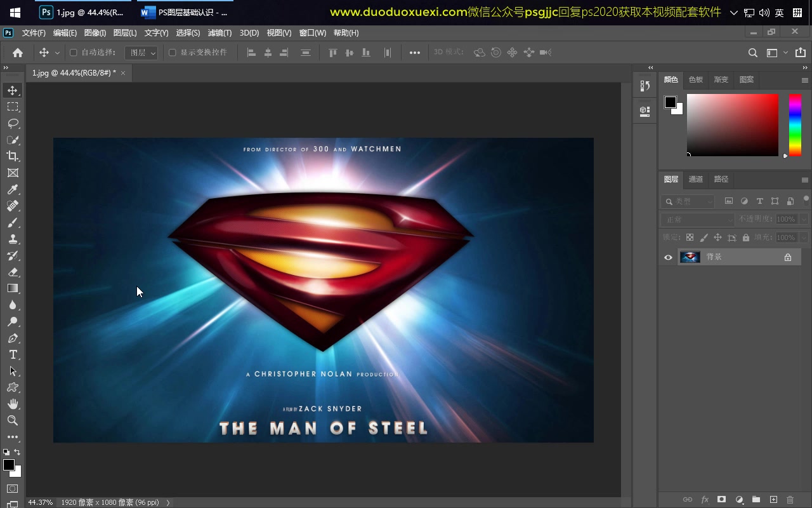Enable the 自动选择 checkbox
The width and height of the screenshot is (812, 508).
[73, 53]
